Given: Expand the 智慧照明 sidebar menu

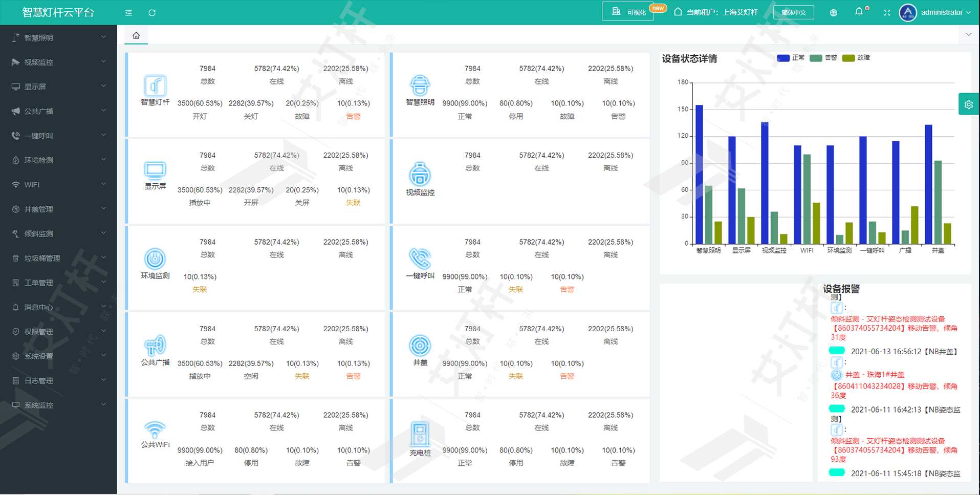Looking at the screenshot, I should click(58, 37).
